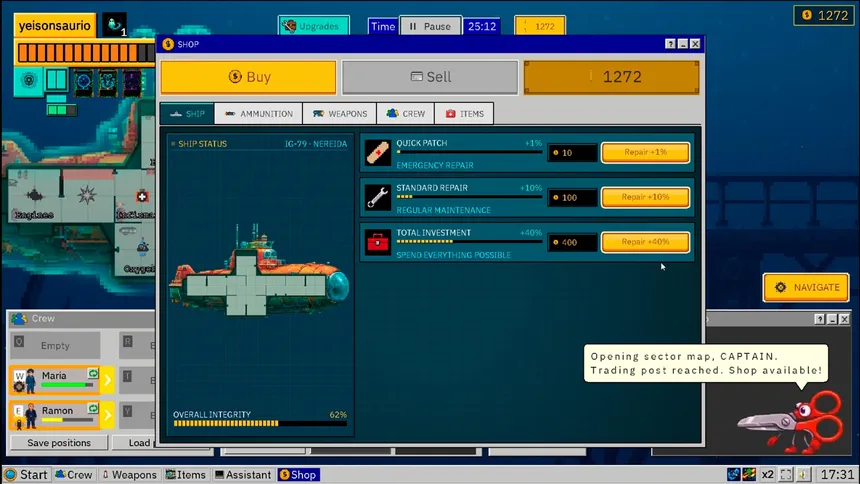
Task: Select the Buy mode in shop
Action: click(x=248, y=77)
